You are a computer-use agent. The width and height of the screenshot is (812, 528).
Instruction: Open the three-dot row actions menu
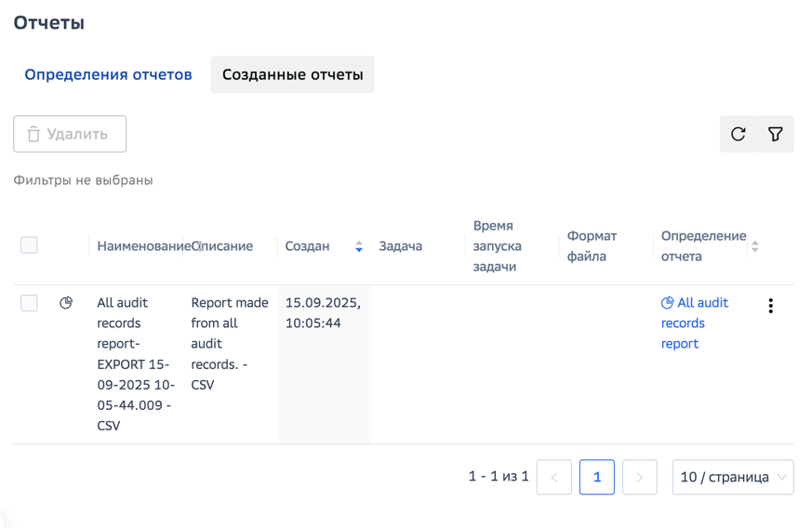tap(770, 306)
